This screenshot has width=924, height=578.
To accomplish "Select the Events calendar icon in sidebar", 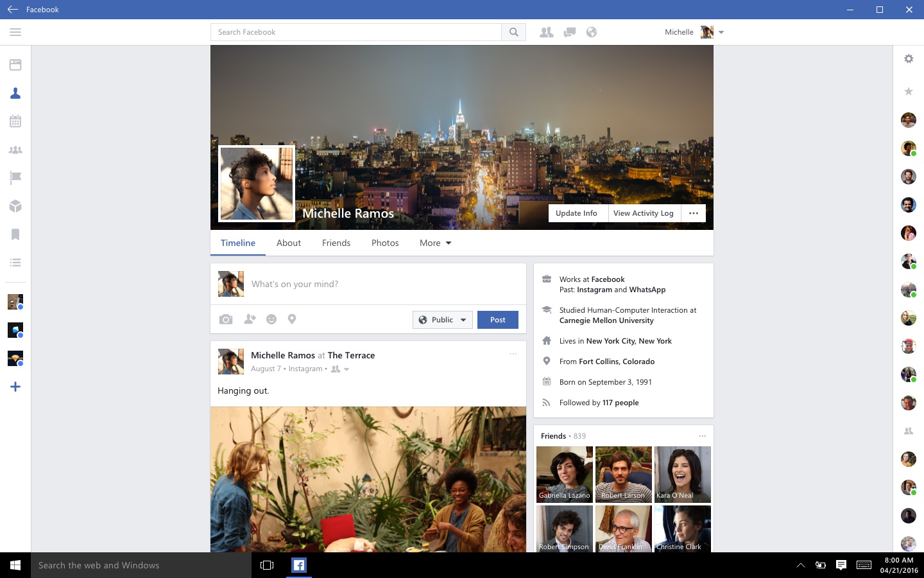I will click(15, 121).
